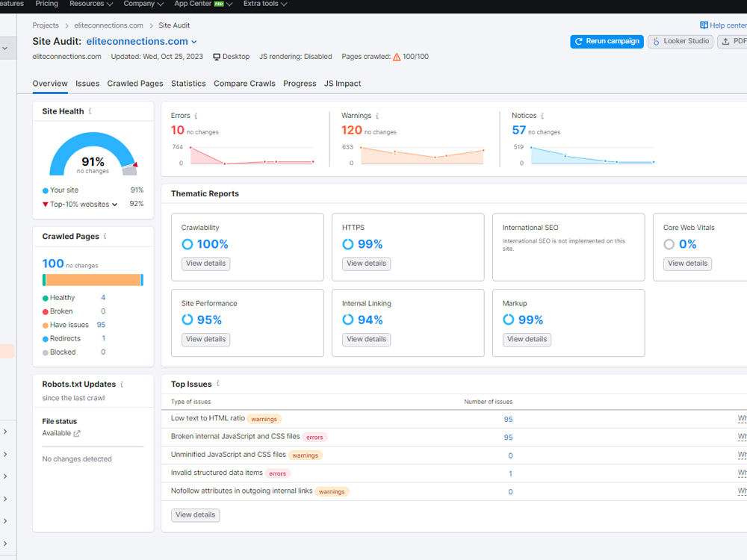Click the Core Web Vitals ring icon
Image resolution: width=747 pixels, height=560 pixels.
point(669,244)
